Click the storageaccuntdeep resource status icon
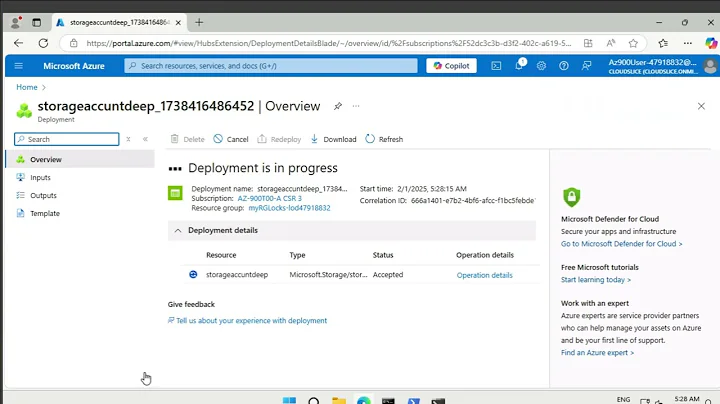 click(x=193, y=275)
